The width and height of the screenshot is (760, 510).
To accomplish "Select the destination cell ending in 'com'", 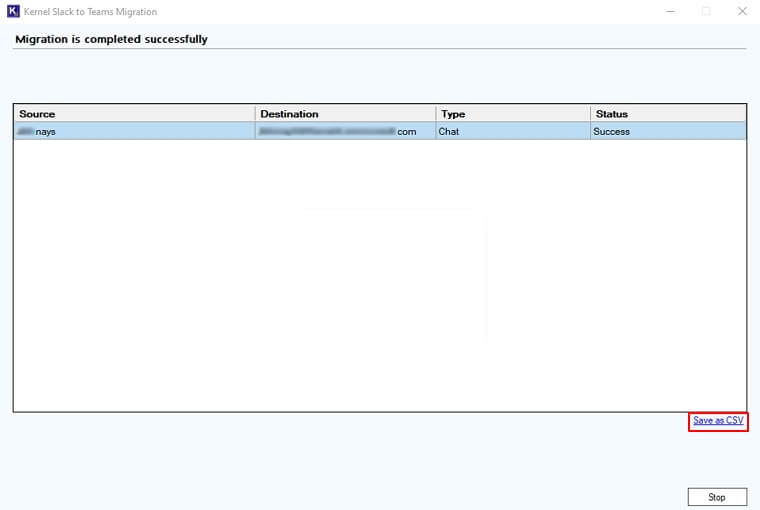I will point(346,131).
